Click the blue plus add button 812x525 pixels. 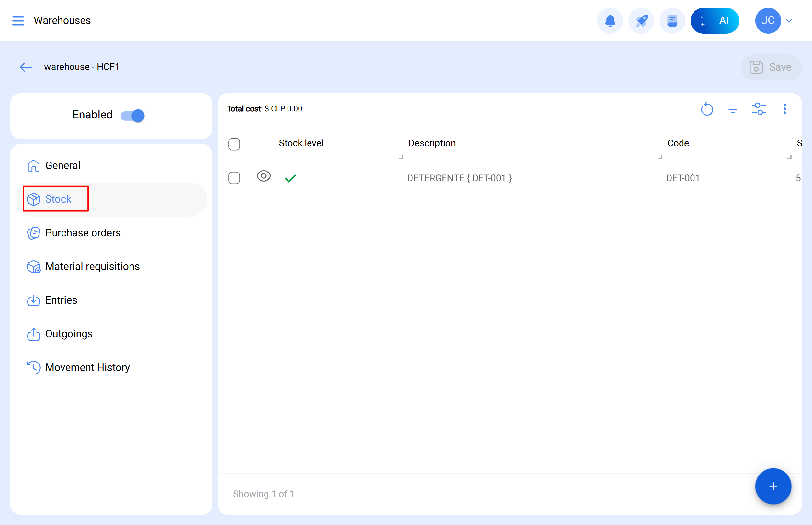[x=773, y=486]
